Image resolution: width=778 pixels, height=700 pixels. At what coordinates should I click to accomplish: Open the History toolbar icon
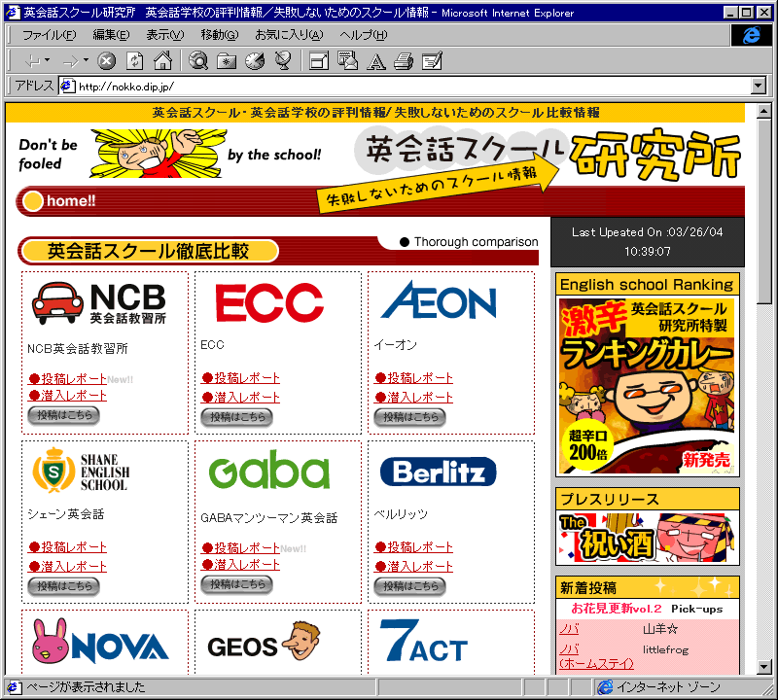click(255, 61)
